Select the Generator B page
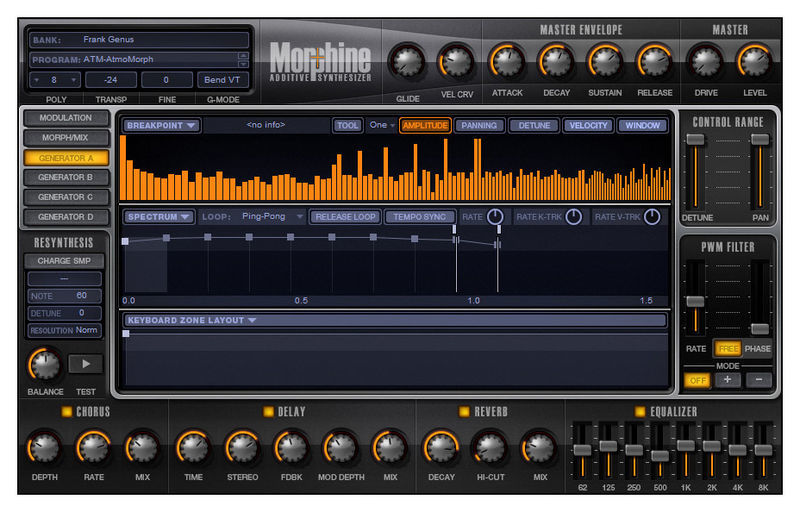Viewport: 800px width, 512px height. (66, 177)
